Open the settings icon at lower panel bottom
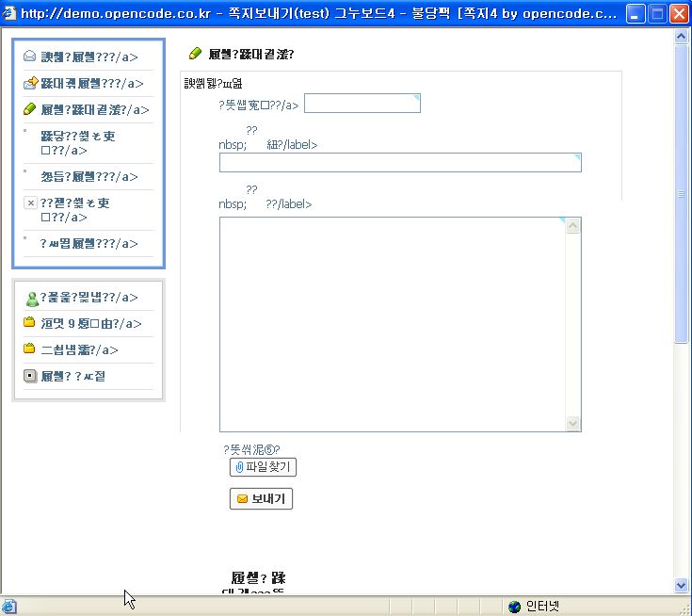Viewport: 692px width, 616px height. tap(30, 376)
